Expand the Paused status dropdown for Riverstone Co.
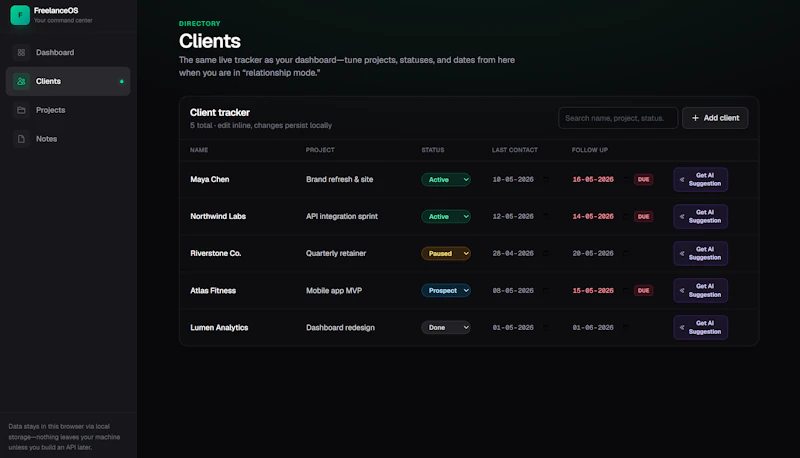800x458 pixels. (x=446, y=253)
